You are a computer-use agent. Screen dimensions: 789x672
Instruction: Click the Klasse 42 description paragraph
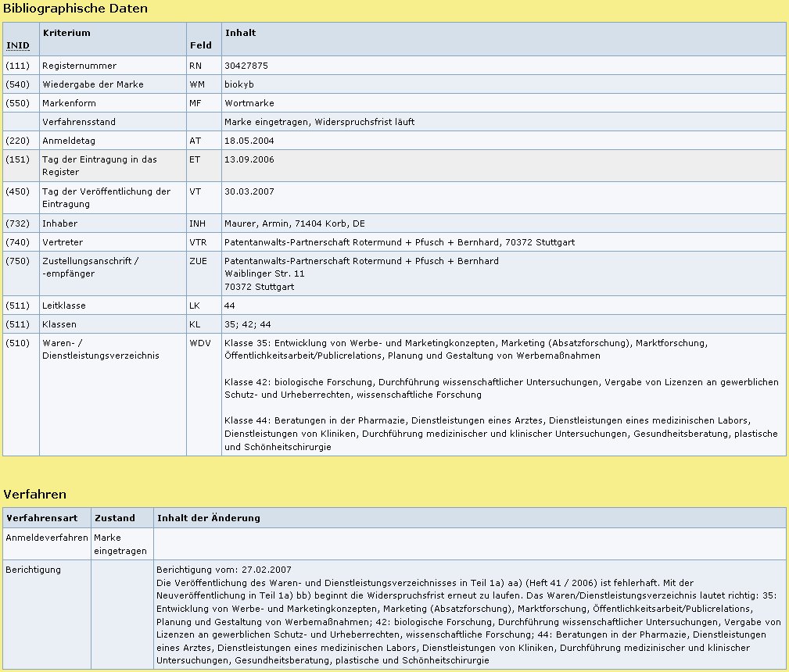(500, 388)
